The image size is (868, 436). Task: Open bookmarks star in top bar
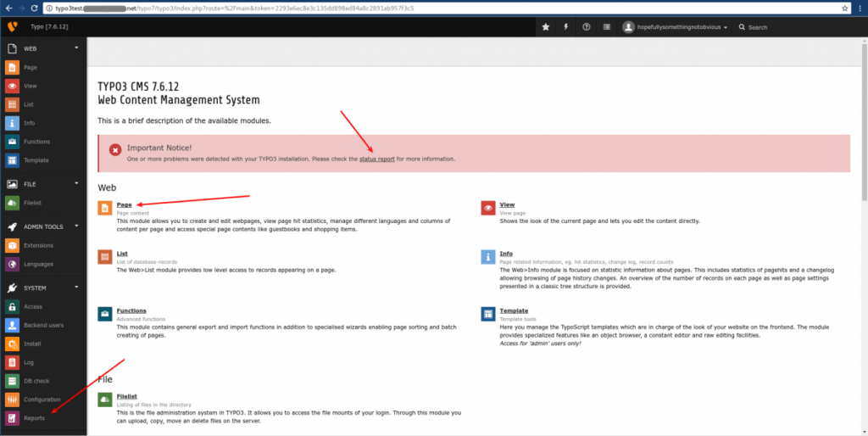[545, 27]
